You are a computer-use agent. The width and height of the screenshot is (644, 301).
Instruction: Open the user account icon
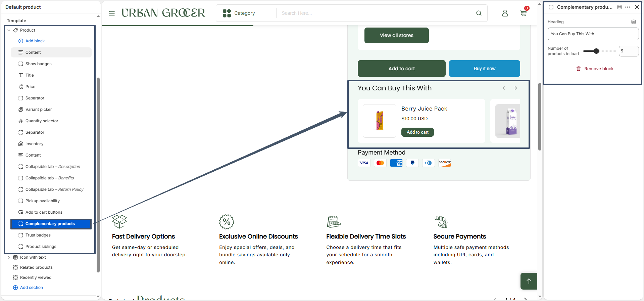point(505,13)
